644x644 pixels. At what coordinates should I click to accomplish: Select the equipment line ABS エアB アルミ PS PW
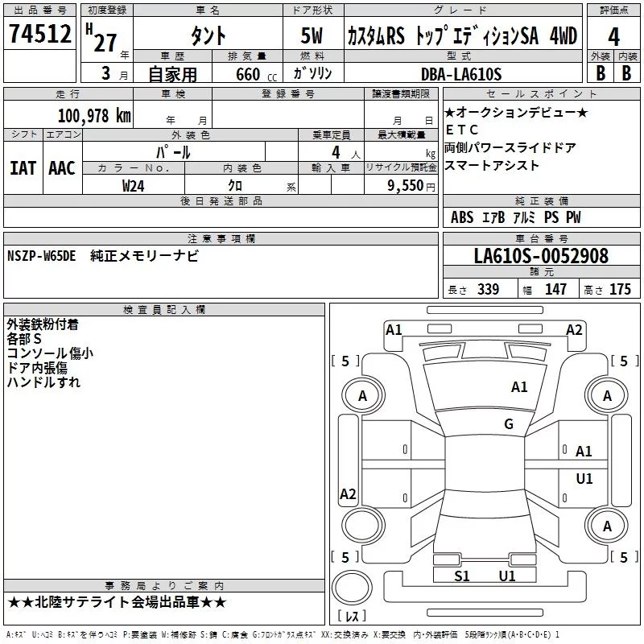coord(515,217)
